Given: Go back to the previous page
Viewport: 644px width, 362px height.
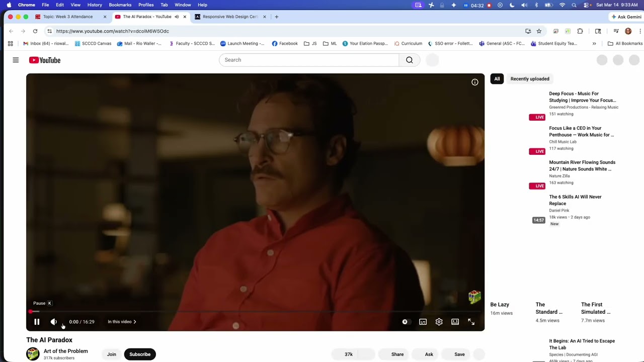Looking at the screenshot, I should click(11, 31).
